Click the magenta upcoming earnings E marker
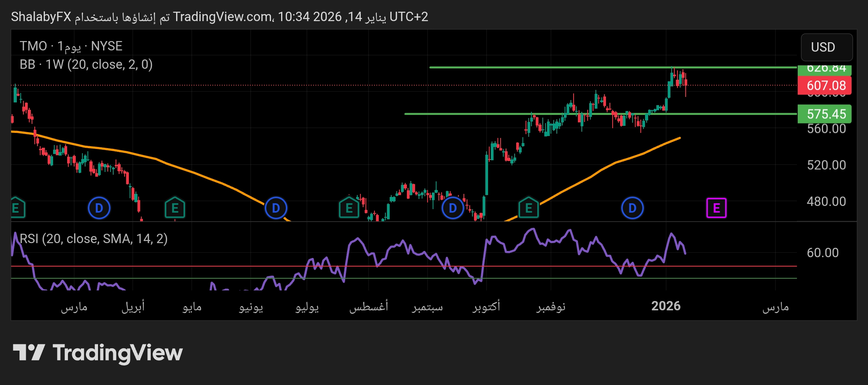 (x=716, y=208)
